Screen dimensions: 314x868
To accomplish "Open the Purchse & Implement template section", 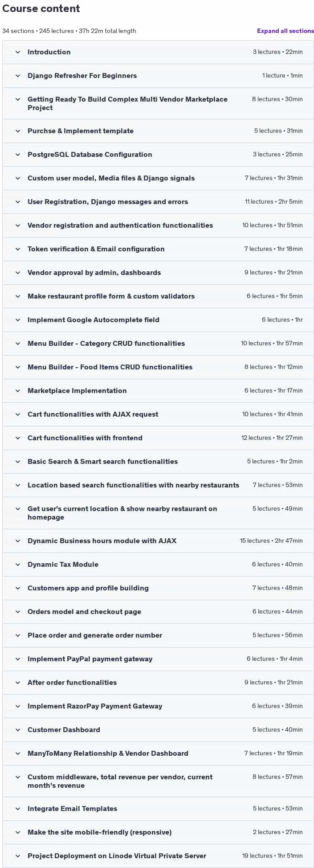I will pyautogui.click(x=158, y=131).
